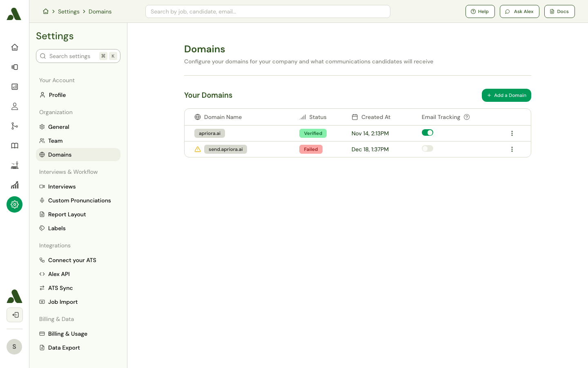Open the book library icon in navigation rail
588x368 pixels.
click(x=15, y=146)
